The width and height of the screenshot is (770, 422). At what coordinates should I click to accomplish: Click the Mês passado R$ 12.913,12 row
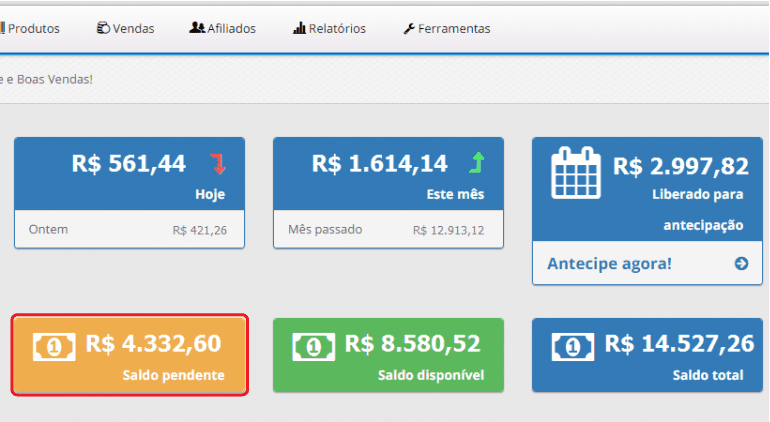(x=388, y=229)
